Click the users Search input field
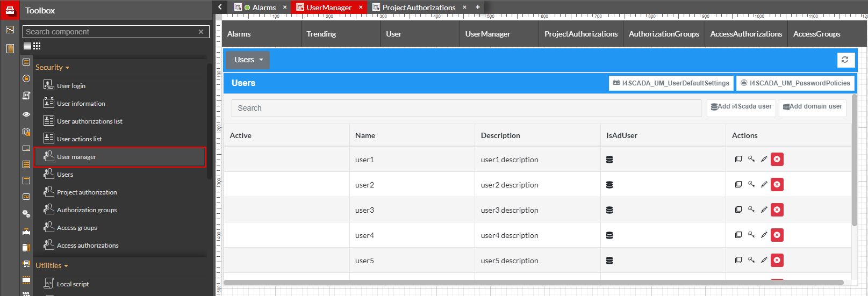This screenshot has width=868, height=296. point(465,108)
